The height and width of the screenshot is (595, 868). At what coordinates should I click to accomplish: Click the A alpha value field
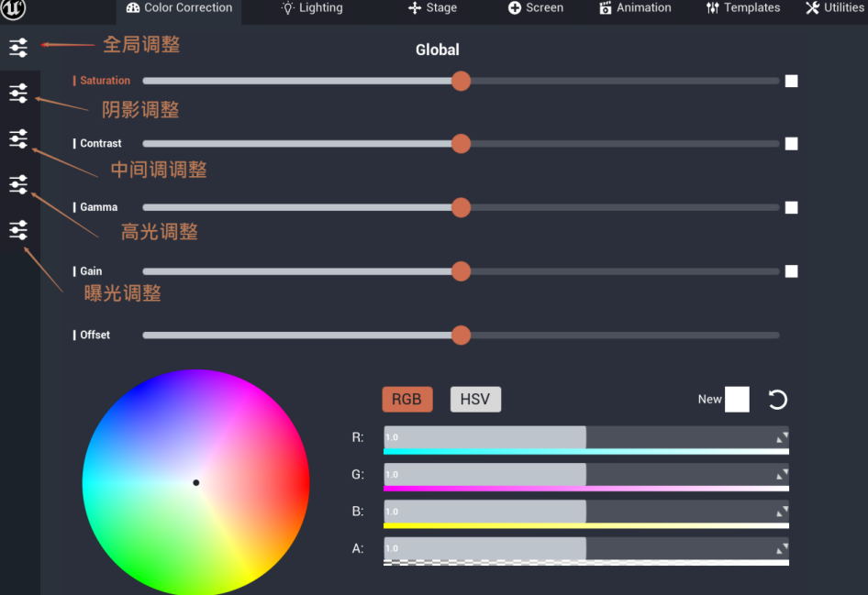pos(586,548)
